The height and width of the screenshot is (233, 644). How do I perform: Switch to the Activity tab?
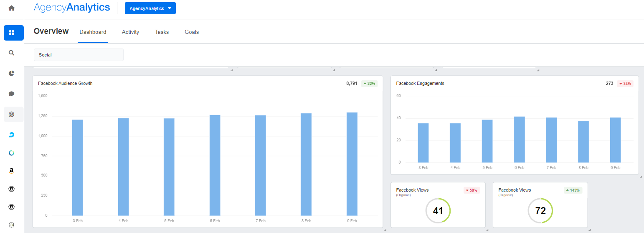tap(130, 32)
